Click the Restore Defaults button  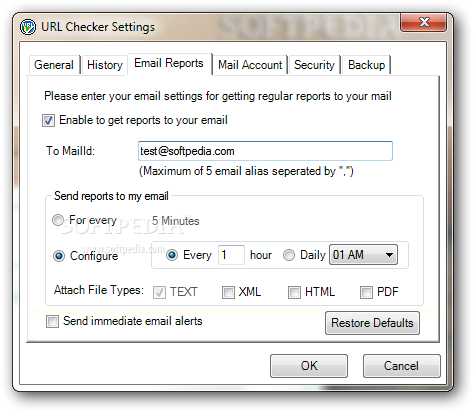pos(372,323)
